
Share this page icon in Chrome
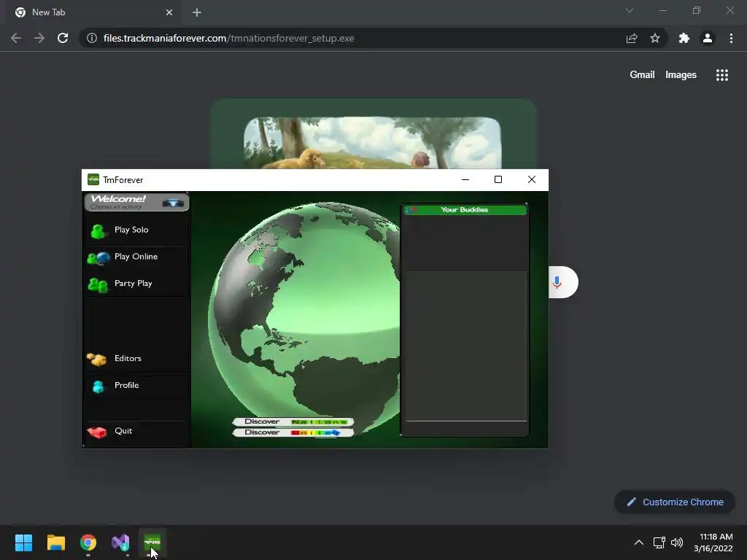click(x=632, y=38)
